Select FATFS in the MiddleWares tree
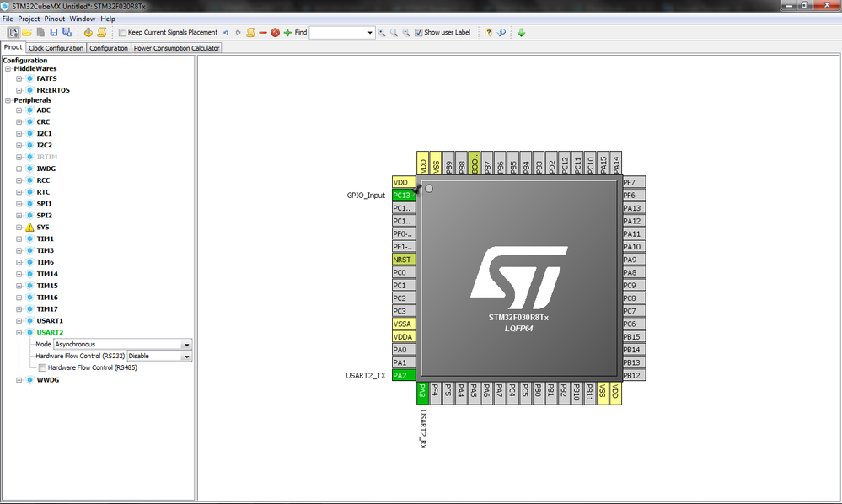This screenshot has height=504, width=842. click(x=46, y=78)
